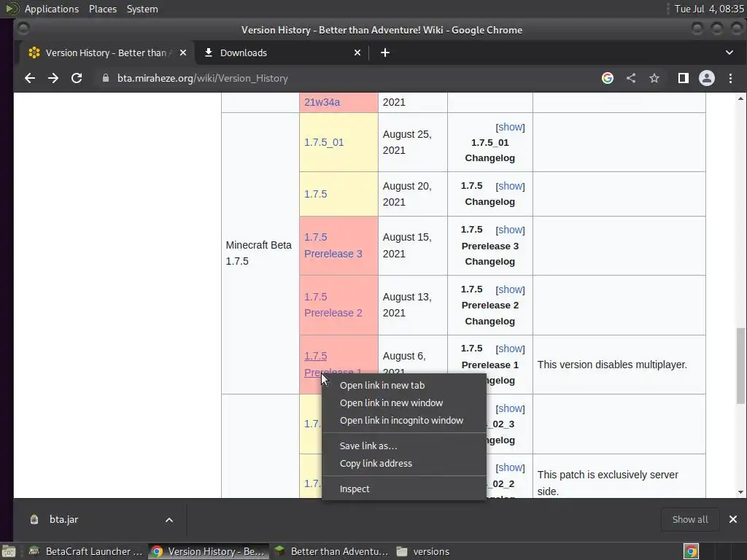Open the Chrome side panel

click(683, 78)
